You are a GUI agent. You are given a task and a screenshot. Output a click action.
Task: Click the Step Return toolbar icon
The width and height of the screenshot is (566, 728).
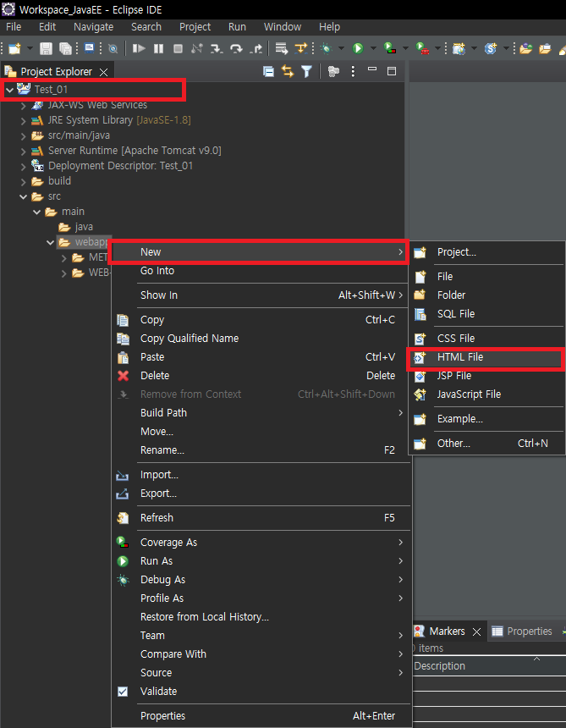pos(256,48)
